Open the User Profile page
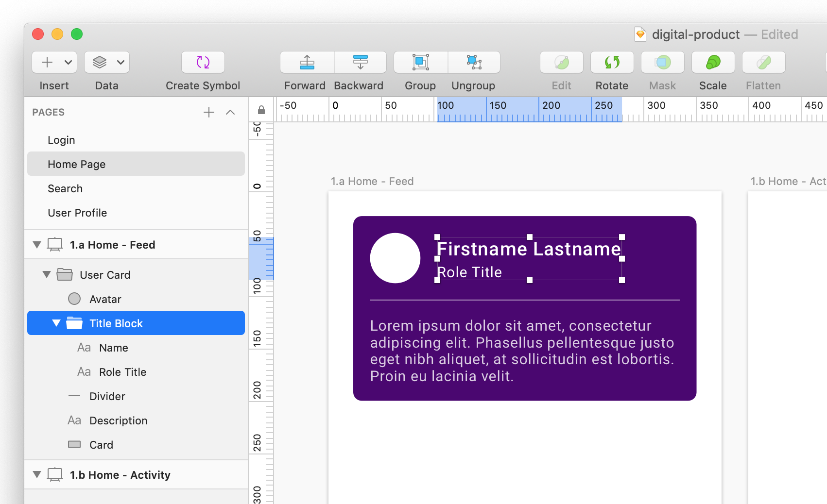 (x=77, y=213)
